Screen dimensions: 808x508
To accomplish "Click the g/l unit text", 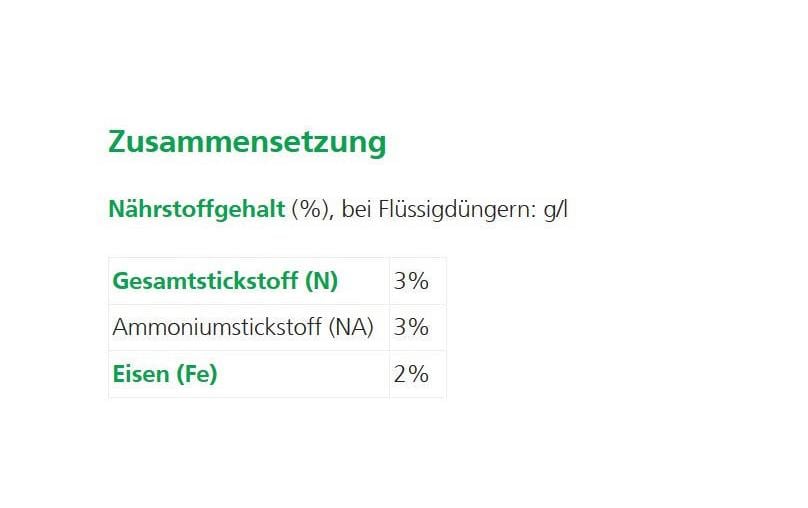I will click(555, 211).
